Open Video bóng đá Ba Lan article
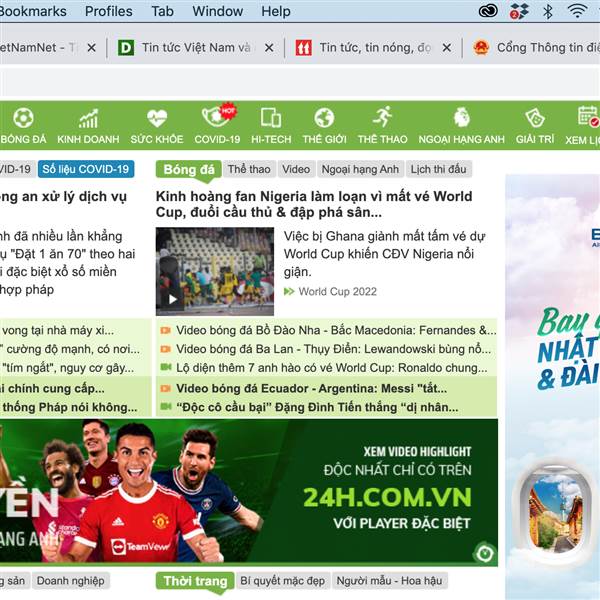Image resolution: width=600 pixels, height=600 pixels. pyautogui.click(x=333, y=349)
